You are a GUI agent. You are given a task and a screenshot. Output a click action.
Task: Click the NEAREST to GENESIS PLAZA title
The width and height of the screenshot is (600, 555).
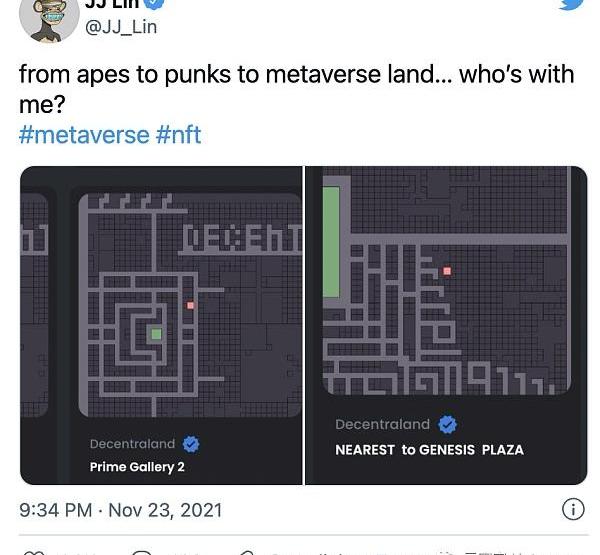429,450
